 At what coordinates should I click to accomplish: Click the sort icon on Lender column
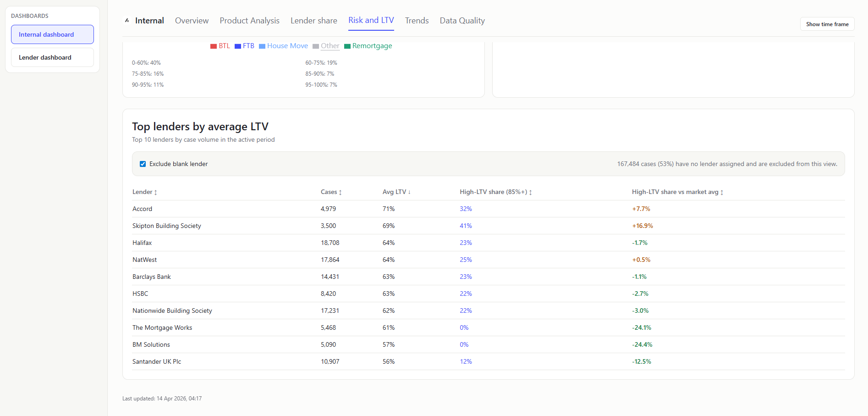pyautogui.click(x=156, y=192)
